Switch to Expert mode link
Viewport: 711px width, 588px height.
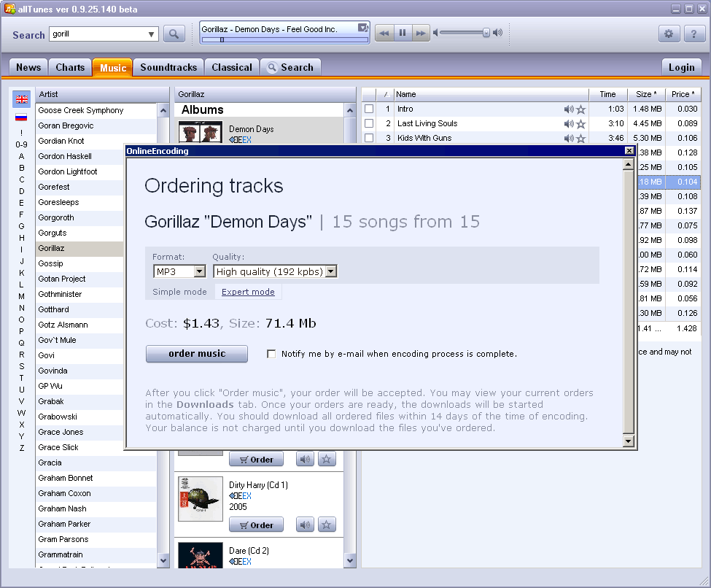[x=248, y=292]
